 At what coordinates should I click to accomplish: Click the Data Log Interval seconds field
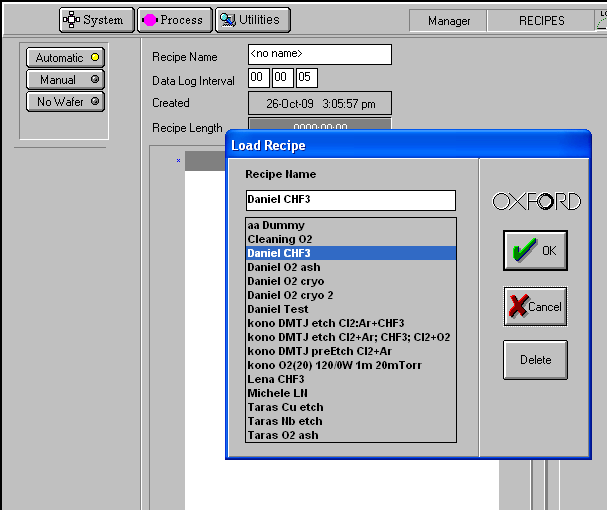[x=307, y=78]
